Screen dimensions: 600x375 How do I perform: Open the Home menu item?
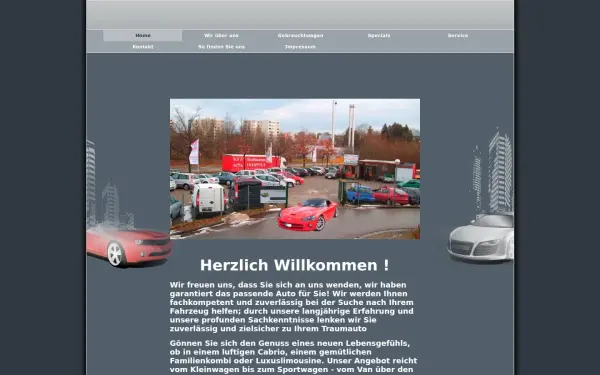(143, 36)
